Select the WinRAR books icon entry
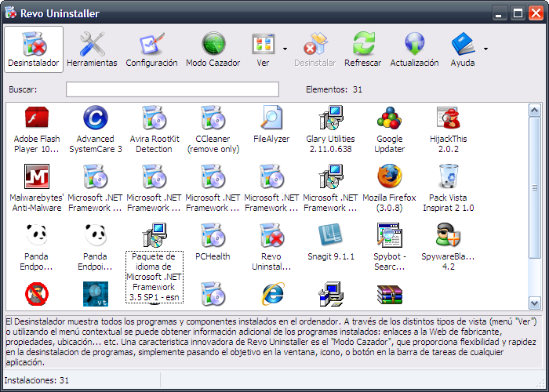The image size is (549, 392). pyautogui.click(x=389, y=294)
